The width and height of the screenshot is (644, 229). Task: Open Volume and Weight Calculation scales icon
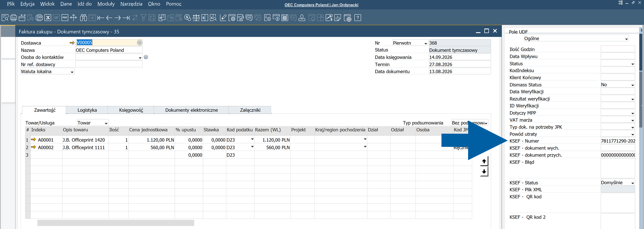tap(196, 18)
